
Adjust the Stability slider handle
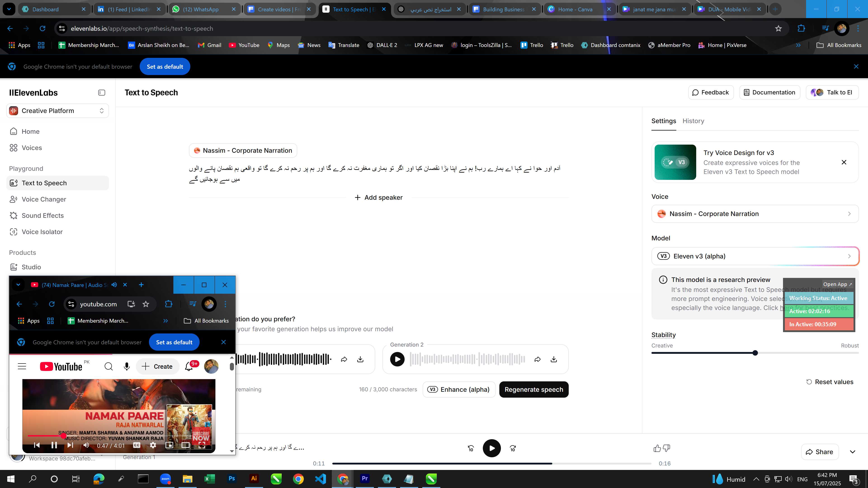(x=755, y=353)
